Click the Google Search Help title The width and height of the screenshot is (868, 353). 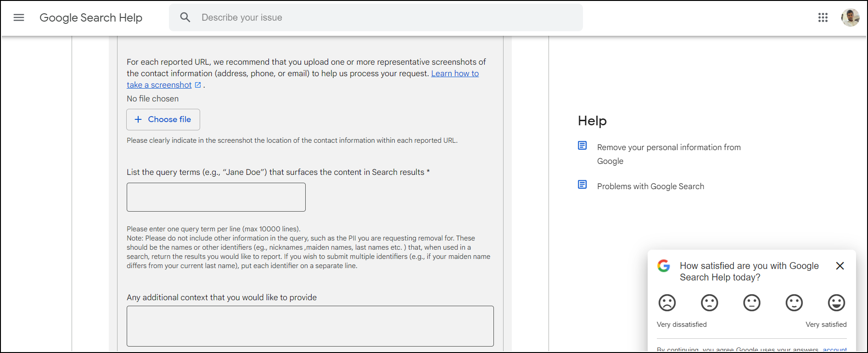click(x=91, y=17)
